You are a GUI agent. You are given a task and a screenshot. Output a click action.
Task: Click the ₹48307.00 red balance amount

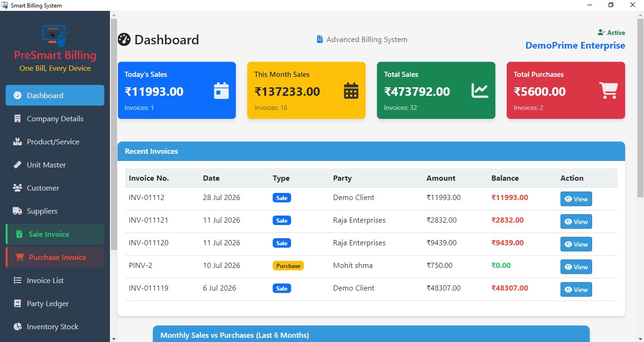(510, 288)
